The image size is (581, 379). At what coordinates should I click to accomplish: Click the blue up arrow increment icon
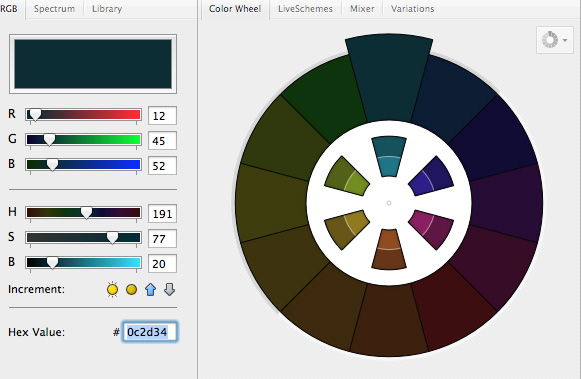(x=150, y=289)
